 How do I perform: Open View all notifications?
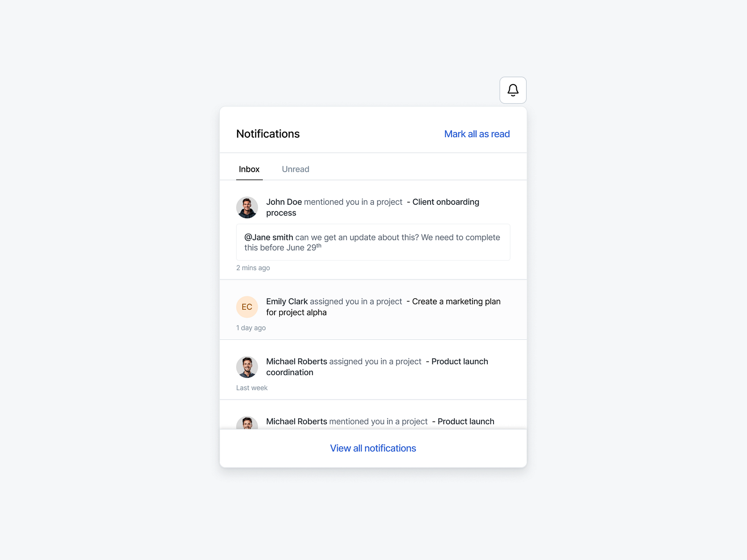pos(373,448)
